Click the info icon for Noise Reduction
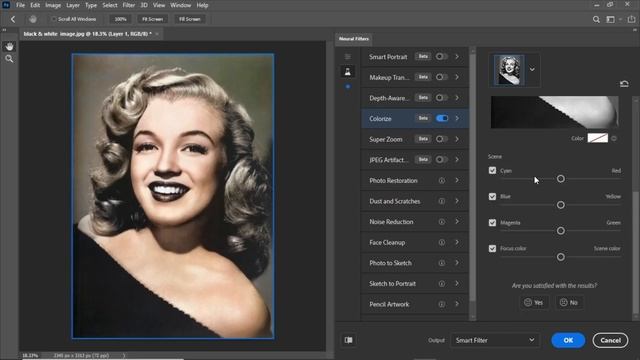Screen dimensions: 640x360 (442, 222)
